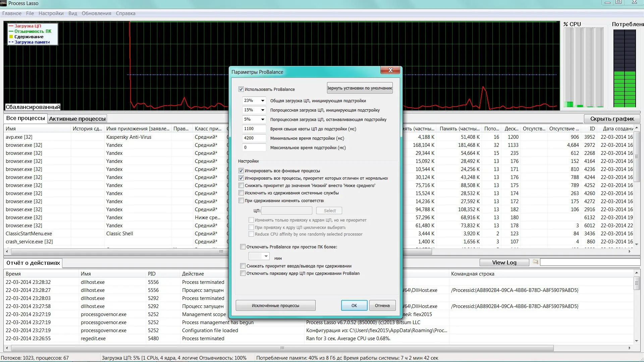Click action log scroll-down arrow

click(636, 341)
